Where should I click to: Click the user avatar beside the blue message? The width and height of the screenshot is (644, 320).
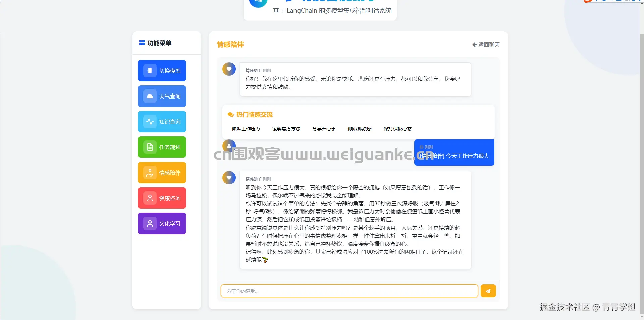229,146
